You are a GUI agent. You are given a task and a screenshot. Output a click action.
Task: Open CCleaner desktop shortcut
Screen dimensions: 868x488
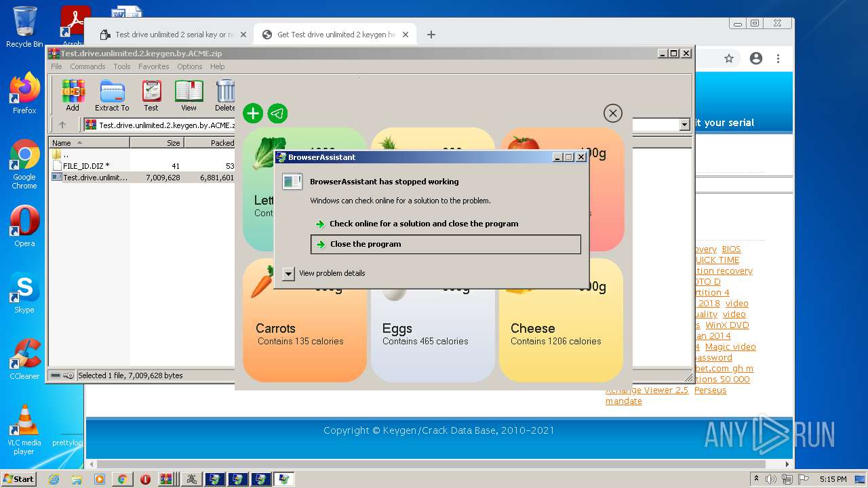(24, 359)
